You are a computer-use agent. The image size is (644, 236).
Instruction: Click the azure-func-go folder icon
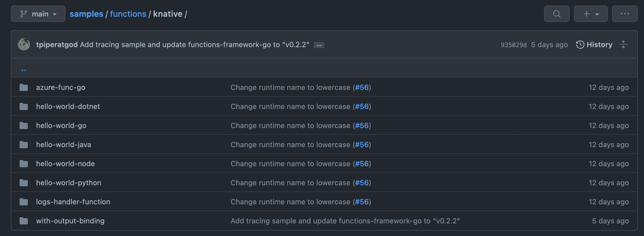[x=24, y=88]
